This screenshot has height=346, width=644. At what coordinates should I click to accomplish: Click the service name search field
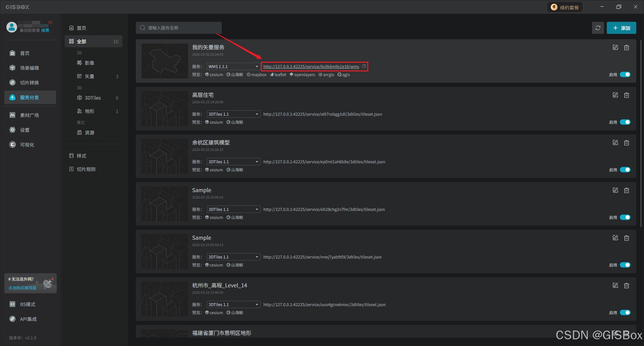(179, 28)
